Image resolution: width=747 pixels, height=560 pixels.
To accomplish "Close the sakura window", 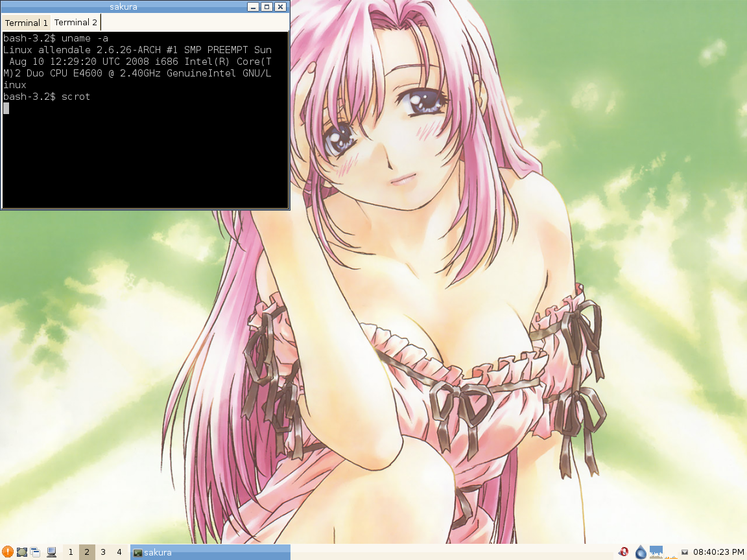I will [x=281, y=6].
